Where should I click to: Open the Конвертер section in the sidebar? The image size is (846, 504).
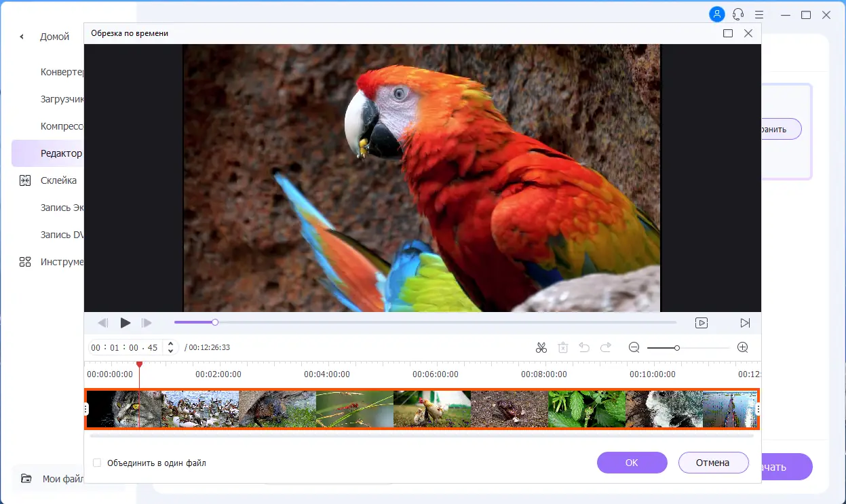point(62,72)
